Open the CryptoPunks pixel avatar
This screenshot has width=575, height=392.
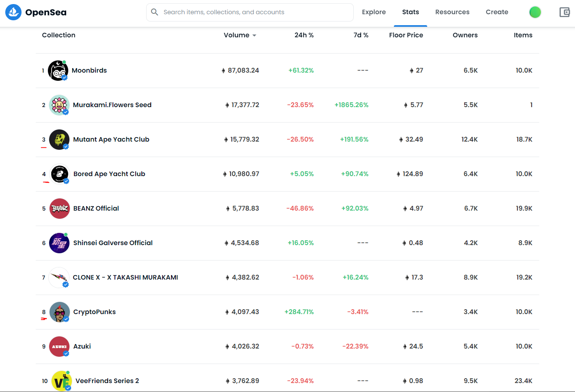(x=60, y=312)
